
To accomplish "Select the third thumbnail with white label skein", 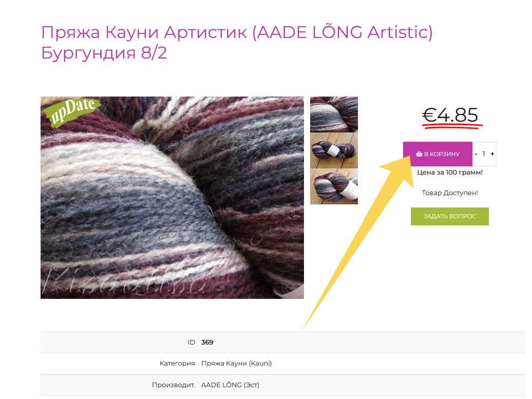I will tap(334, 186).
